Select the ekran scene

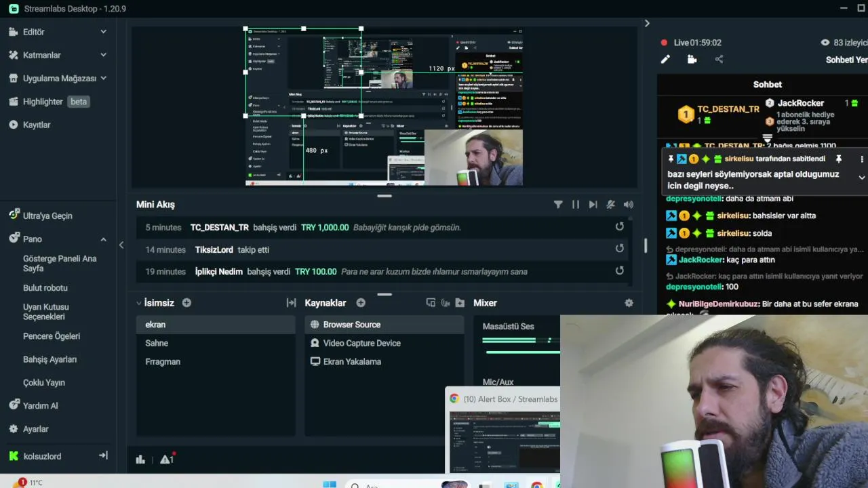[216, 325]
